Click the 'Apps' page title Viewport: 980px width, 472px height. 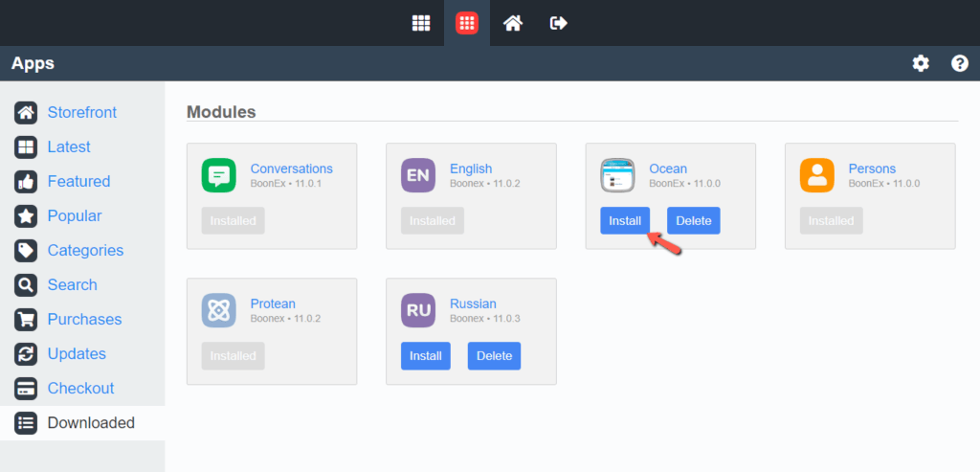pyautogui.click(x=33, y=63)
